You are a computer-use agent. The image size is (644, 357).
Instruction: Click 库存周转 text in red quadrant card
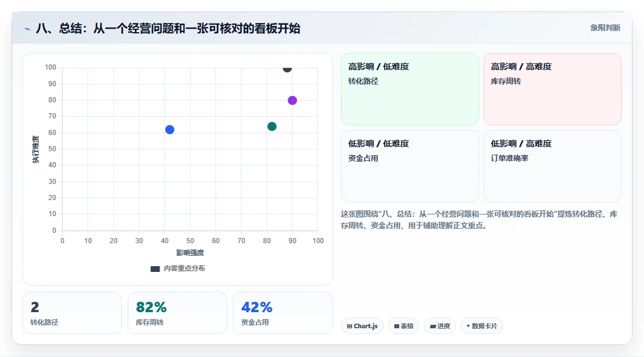[505, 81]
